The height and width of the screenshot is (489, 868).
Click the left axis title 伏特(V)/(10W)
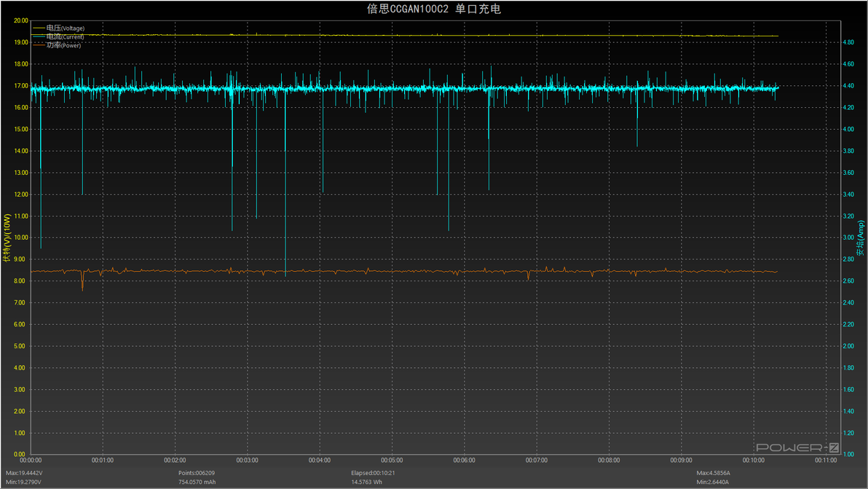(7, 238)
